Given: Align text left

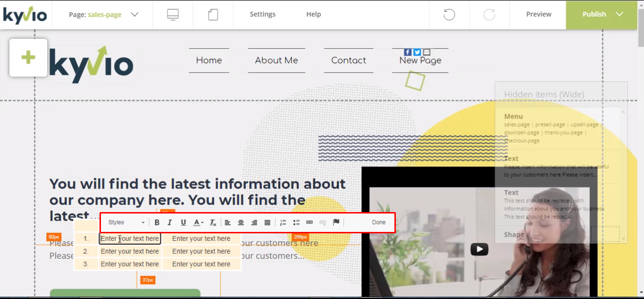Looking at the screenshot, I should coord(227,222).
